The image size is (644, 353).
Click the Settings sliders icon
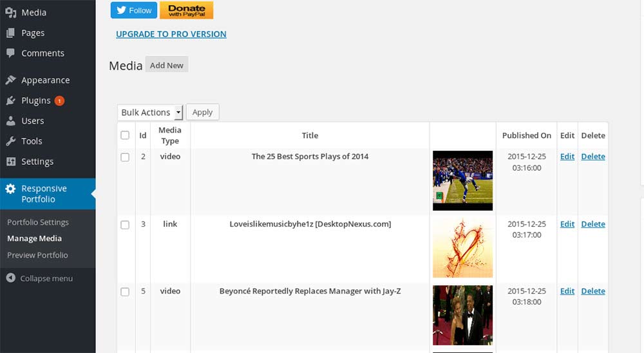(x=11, y=162)
